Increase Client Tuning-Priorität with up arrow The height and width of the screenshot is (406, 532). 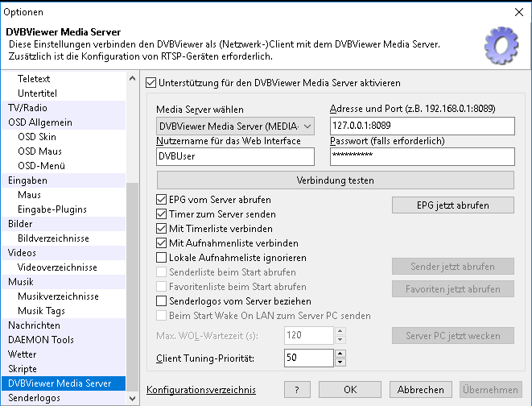click(x=340, y=353)
